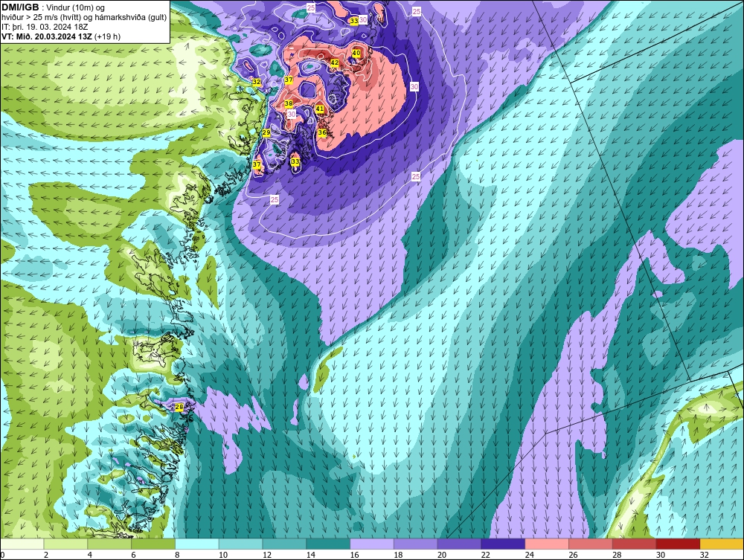Click the legend scale number 20
The image size is (744, 560).
tap(442, 555)
